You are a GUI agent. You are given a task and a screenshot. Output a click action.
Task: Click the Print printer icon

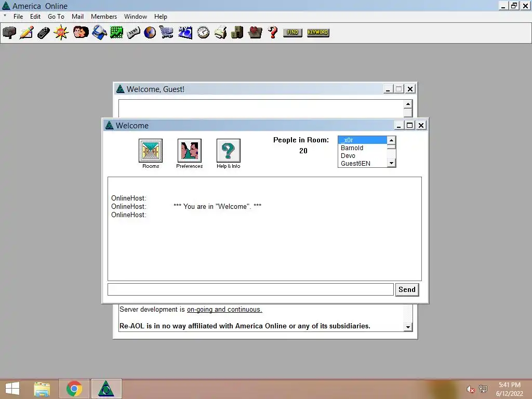[220, 33]
